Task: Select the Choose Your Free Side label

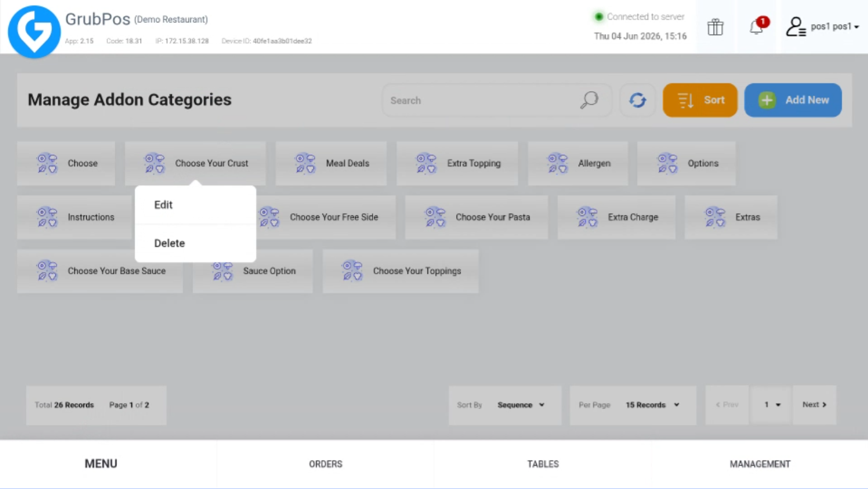Action: [334, 217]
